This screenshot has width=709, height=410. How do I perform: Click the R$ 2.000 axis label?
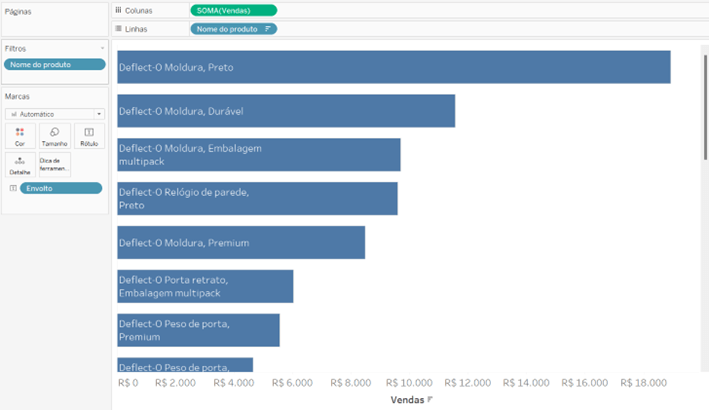click(175, 383)
